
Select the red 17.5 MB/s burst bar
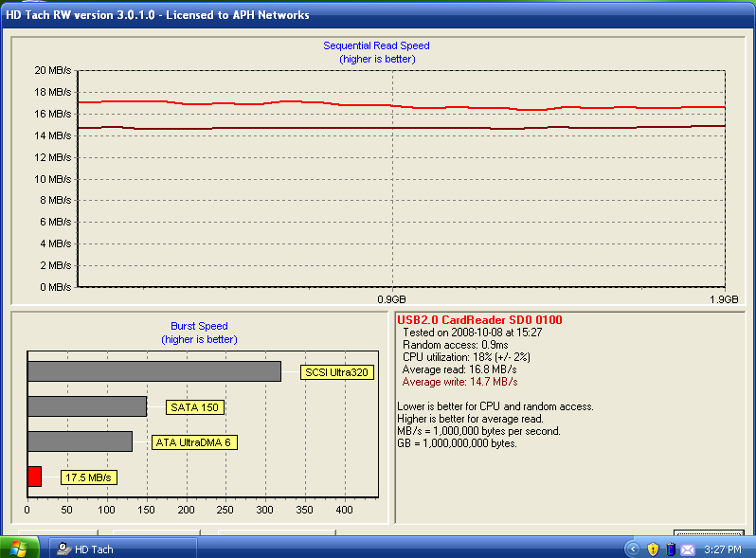coord(34,477)
